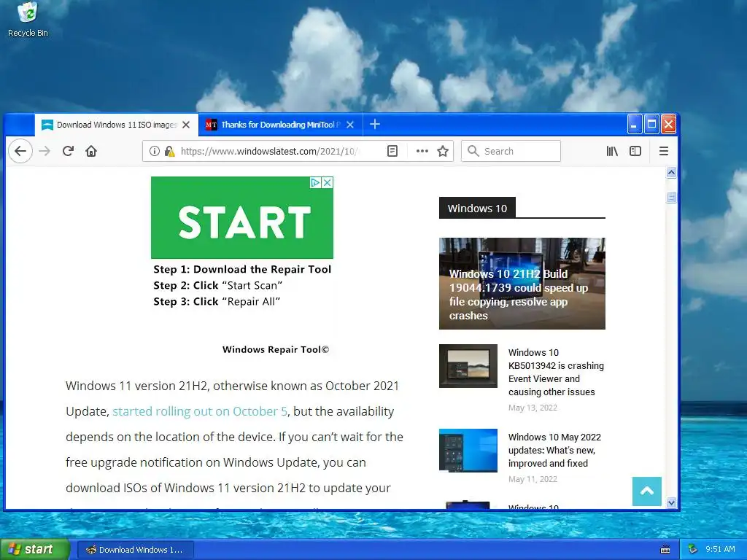Open the Recycle Bin desktop icon

click(28, 19)
